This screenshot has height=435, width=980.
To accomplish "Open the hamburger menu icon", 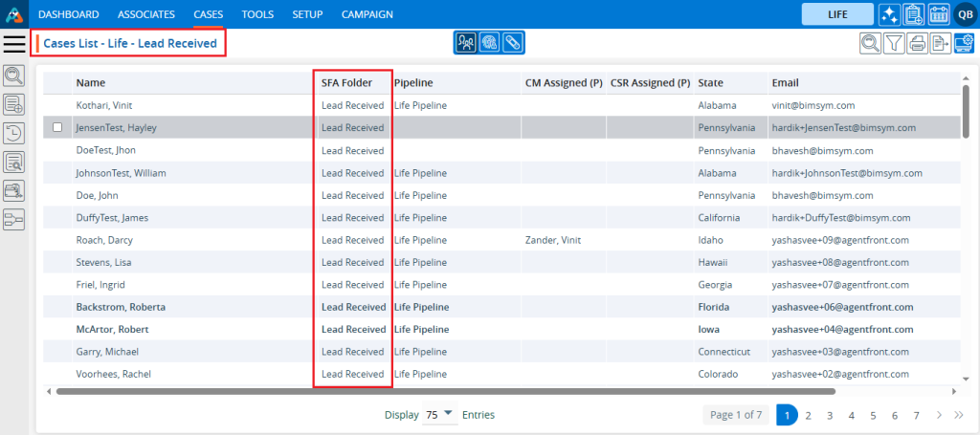I will coord(14,43).
